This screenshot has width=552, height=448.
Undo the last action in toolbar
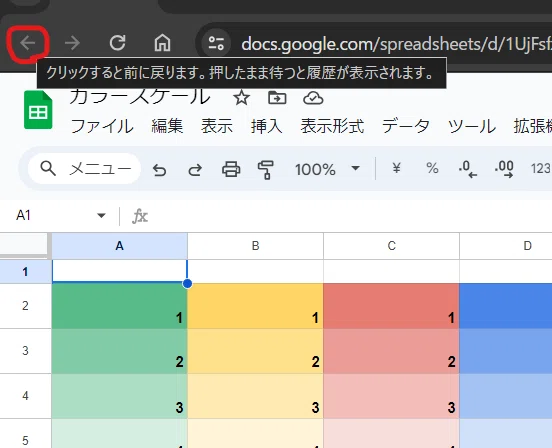159,170
